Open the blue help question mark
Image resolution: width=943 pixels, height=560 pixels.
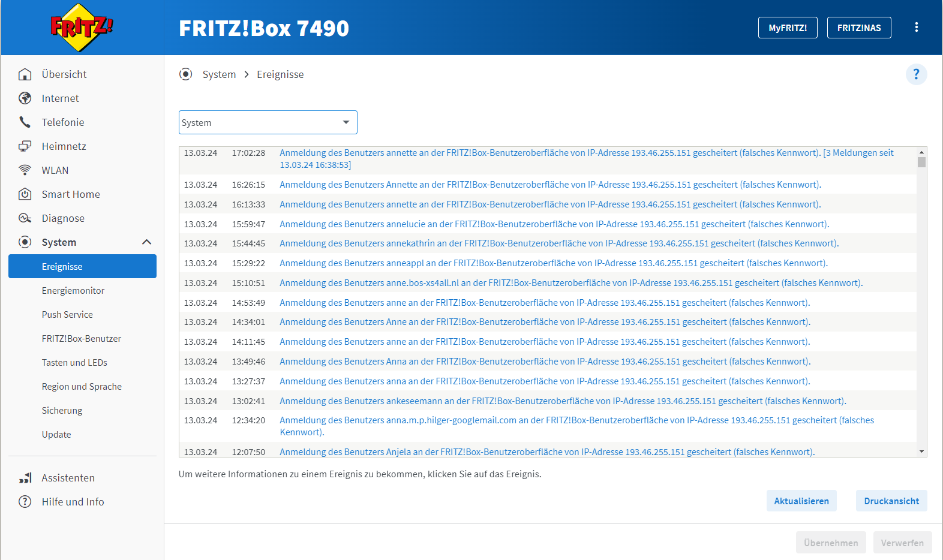click(x=915, y=74)
